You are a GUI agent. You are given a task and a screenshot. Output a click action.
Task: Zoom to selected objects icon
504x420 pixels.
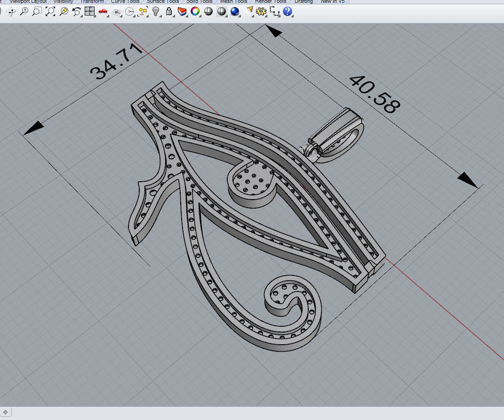coord(64,12)
